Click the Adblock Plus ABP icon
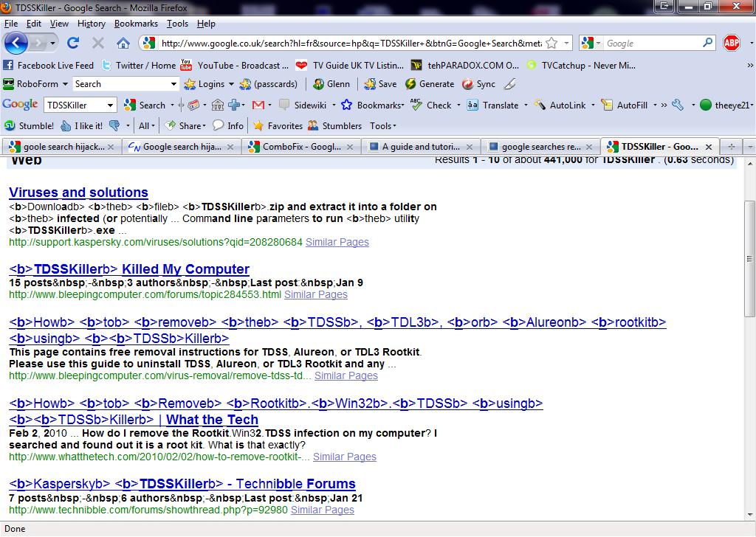Screen dimensions: 756x537 [x=732, y=43]
